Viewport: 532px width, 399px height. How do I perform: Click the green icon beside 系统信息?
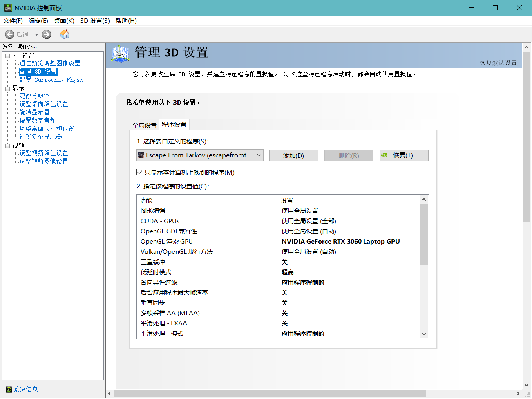(x=8, y=389)
